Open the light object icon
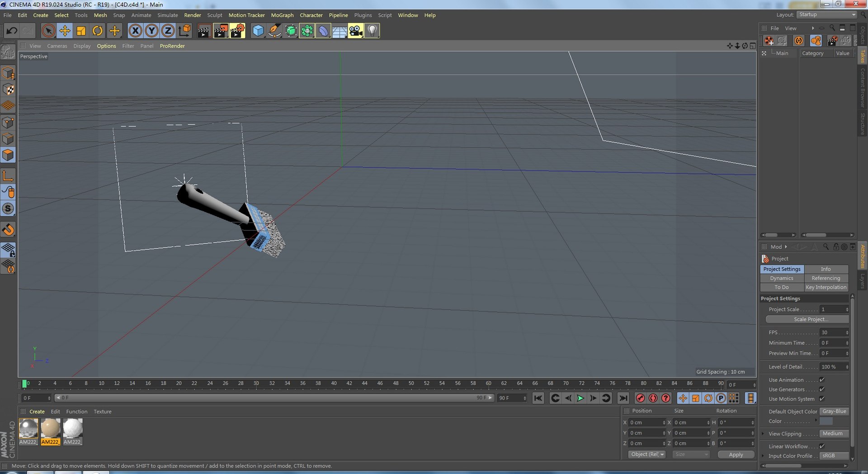 click(x=372, y=31)
